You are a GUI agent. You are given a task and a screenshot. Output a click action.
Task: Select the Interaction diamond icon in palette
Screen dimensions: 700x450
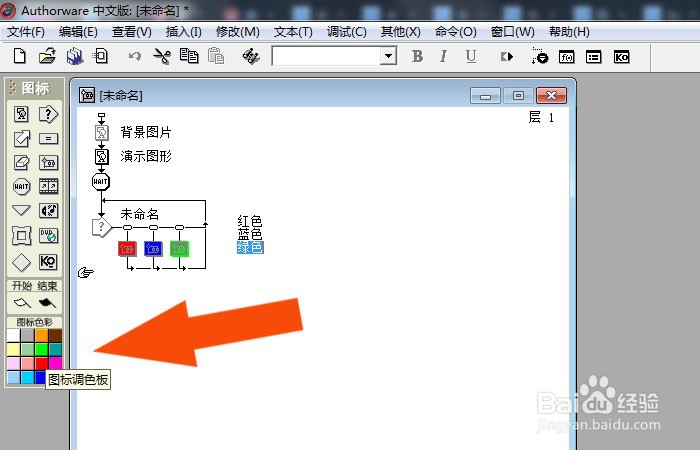click(x=21, y=262)
